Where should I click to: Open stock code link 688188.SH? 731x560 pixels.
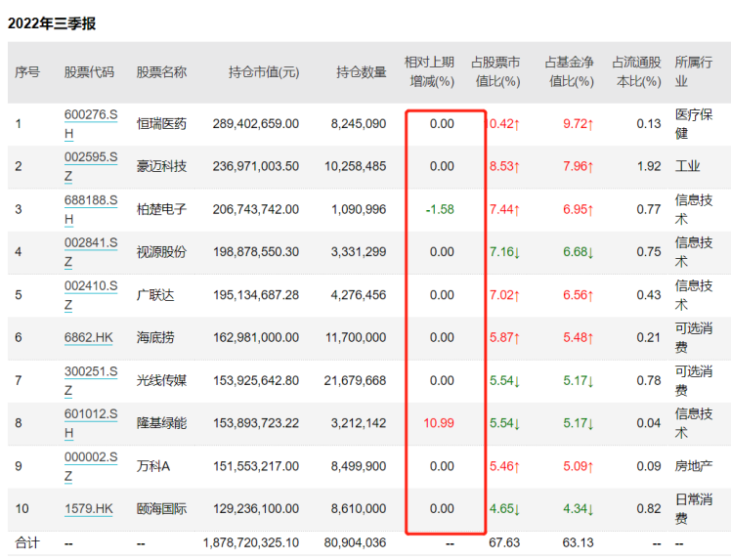coord(91,209)
